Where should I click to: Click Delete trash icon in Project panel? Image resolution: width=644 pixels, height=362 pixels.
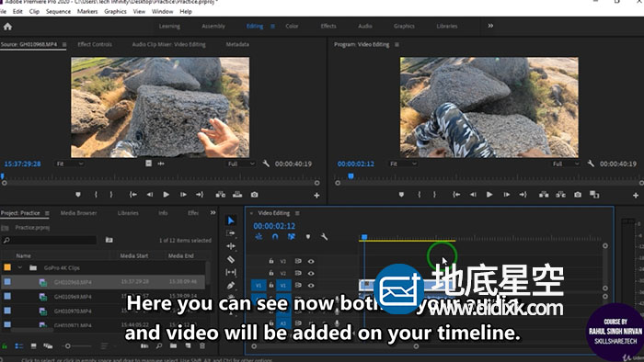pos(202,346)
